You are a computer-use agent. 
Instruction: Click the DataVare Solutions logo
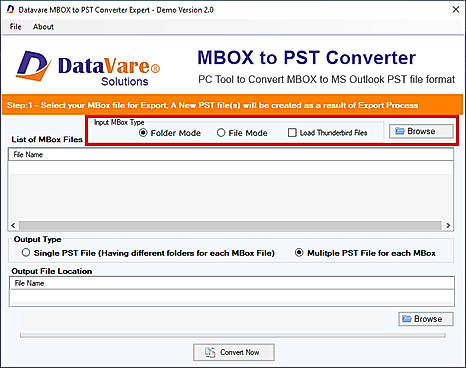coord(88,68)
